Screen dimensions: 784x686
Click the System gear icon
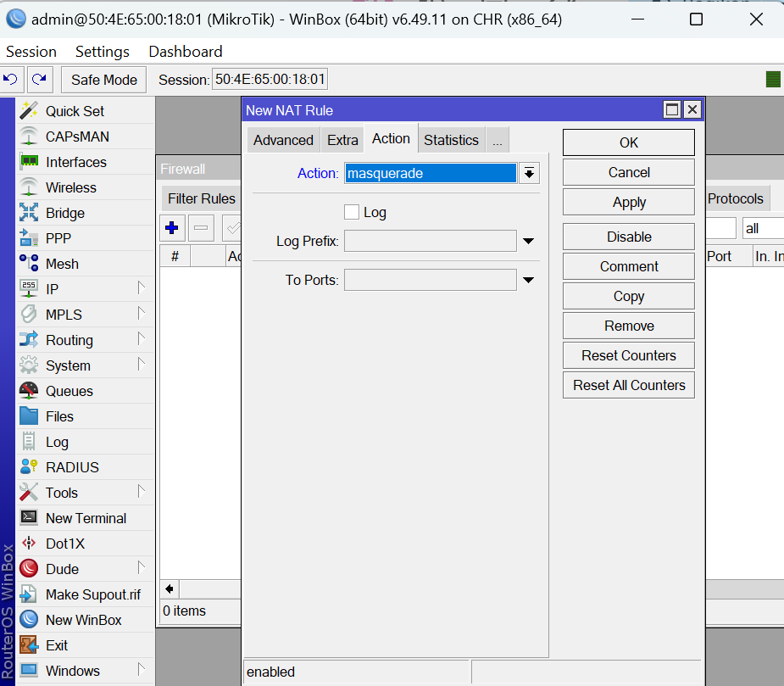(x=29, y=365)
